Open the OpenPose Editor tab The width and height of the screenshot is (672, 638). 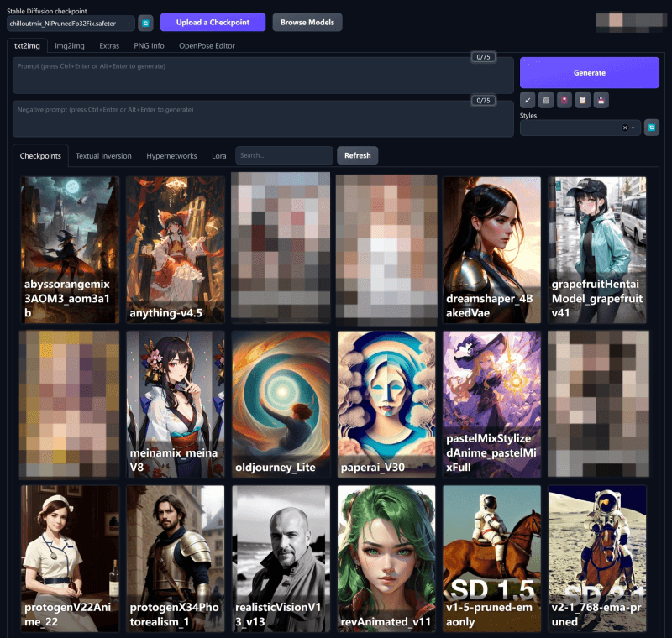[x=207, y=45]
